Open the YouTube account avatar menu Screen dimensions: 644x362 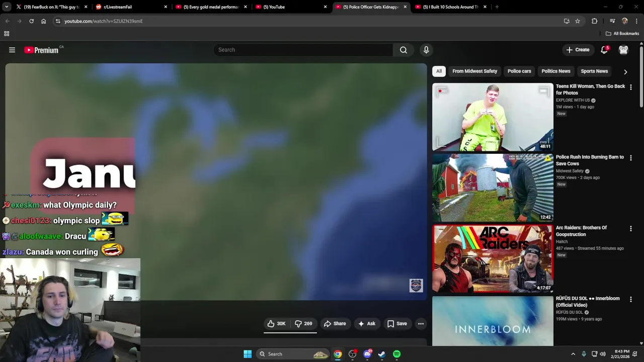[623, 50]
